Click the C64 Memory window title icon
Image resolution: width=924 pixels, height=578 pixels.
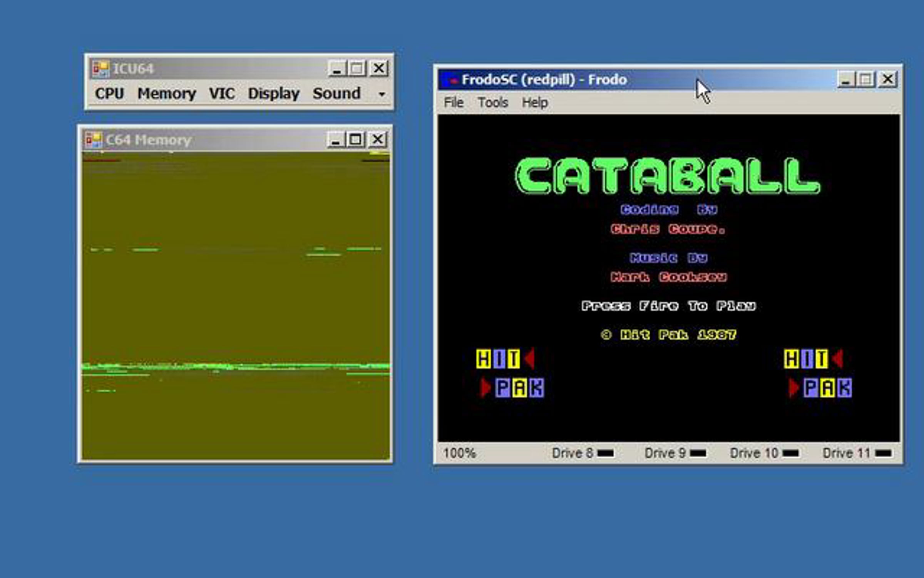(94, 140)
